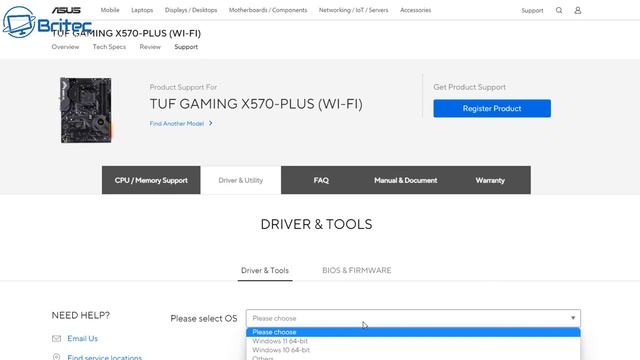Click the Support link in header
Viewport: 640px width, 360px height.
pyautogui.click(x=532, y=11)
